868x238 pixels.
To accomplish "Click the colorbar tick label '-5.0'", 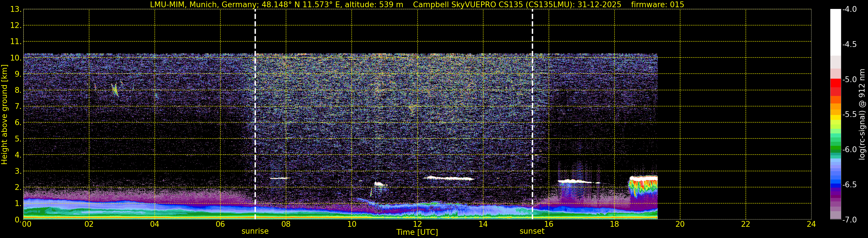I will (x=850, y=79).
